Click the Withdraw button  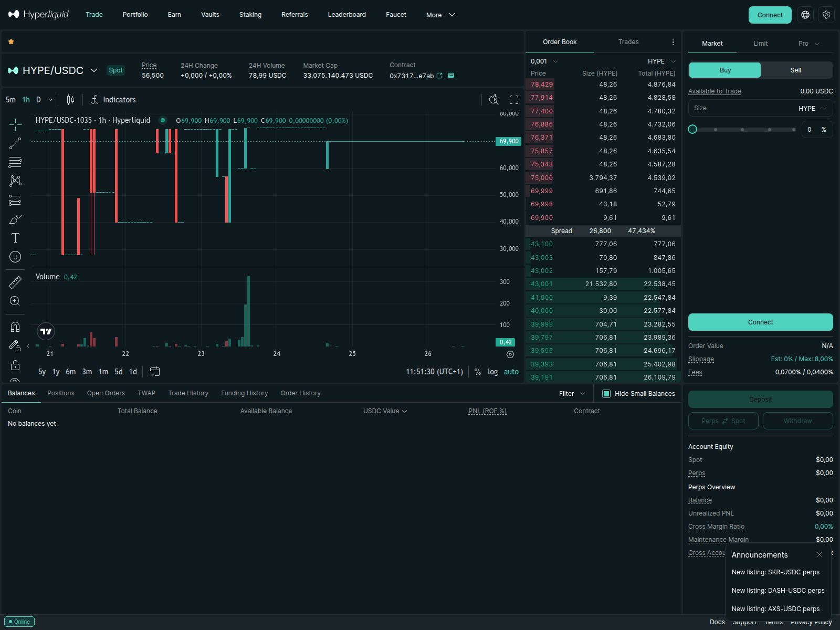tap(798, 421)
